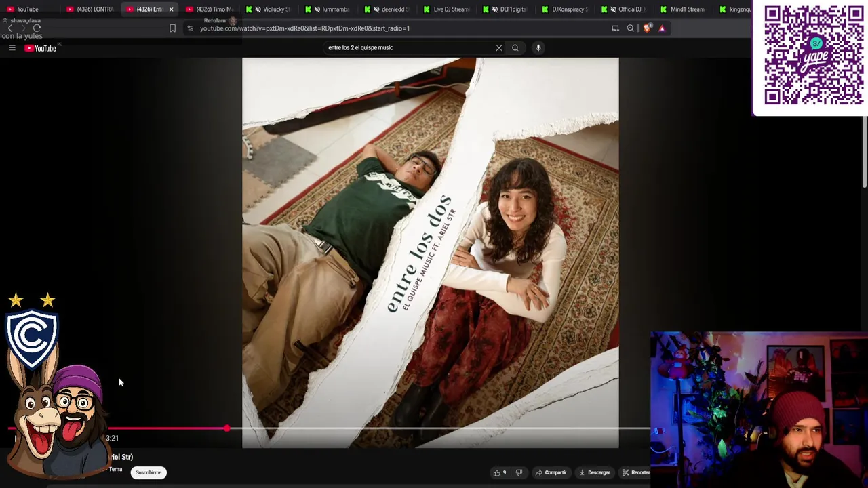Viewport: 868px width, 488px height.
Task: Click the browser address bar URL
Action: [x=304, y=28]
